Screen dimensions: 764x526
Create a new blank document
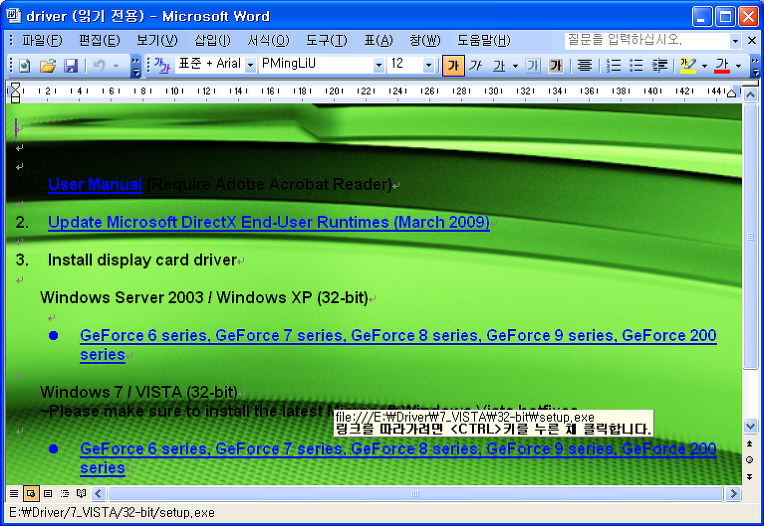(24, 65)
